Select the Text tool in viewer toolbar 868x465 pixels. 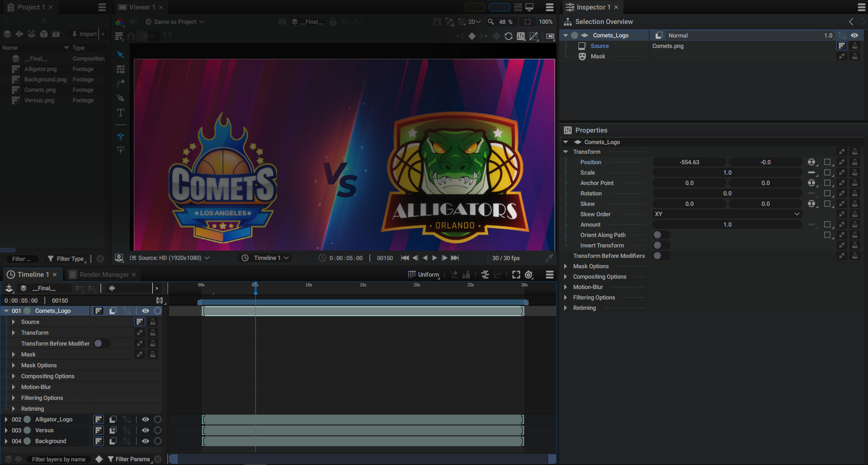[x=121, y=113]
